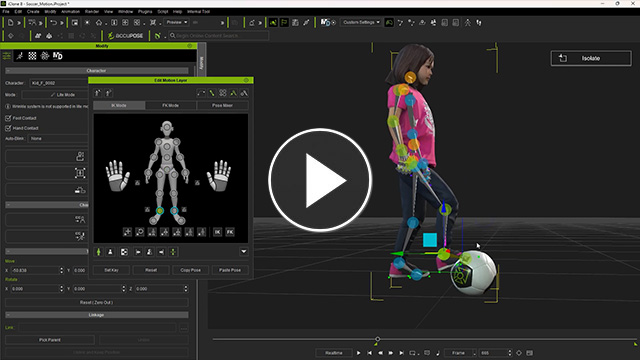This screenshot has height=360, width=640.
Task: Switch to FK Mode tab
Action: pos(171,105)
